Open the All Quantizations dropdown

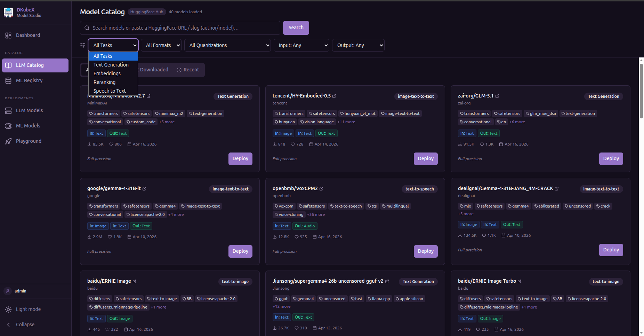point(228,45)
